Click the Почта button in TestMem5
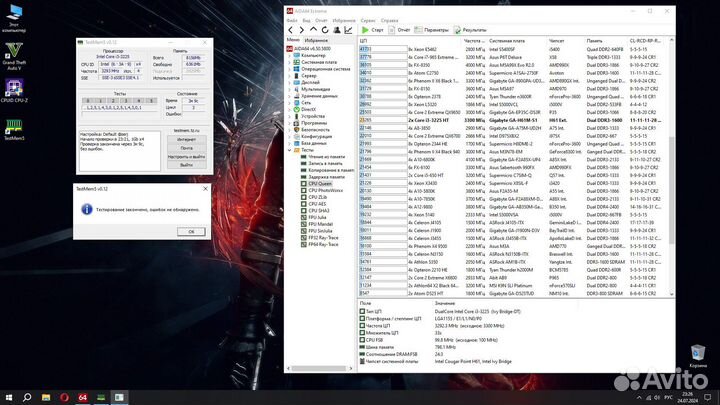720x405 pixels. [x=186, y=148]
